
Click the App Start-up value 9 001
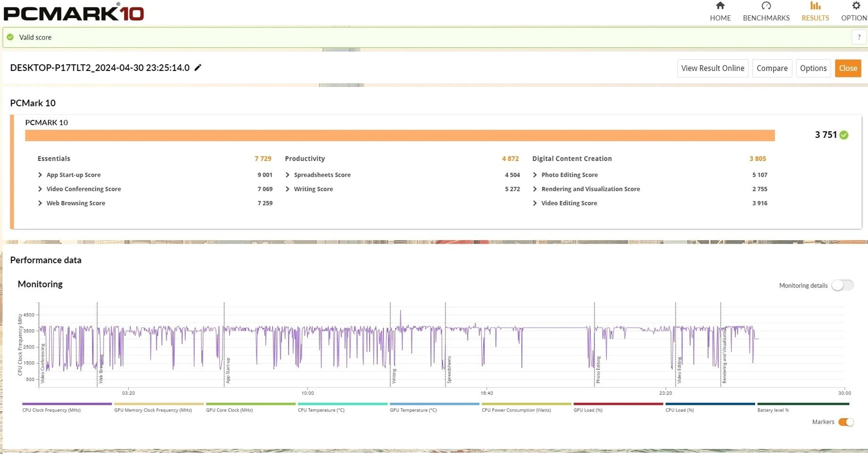tap(265, 175)
